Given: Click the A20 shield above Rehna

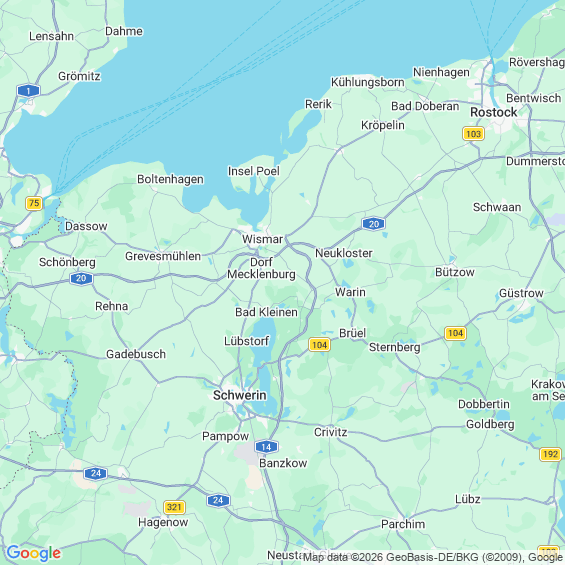Looking at the screenshot, I should point(81,278).
